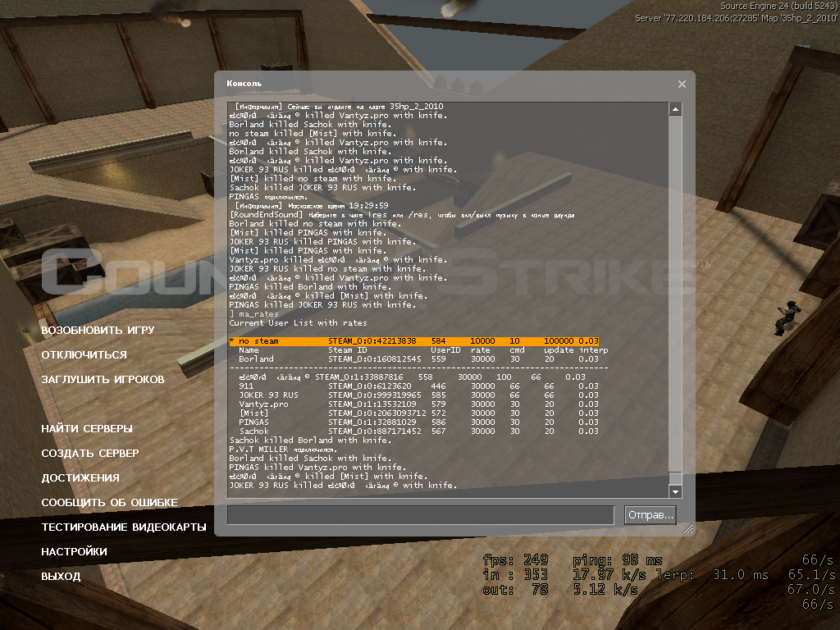Click the 'out: 78' net graph value
The height and width of the screenshot is (630, 840).
[x=515, y=590]
